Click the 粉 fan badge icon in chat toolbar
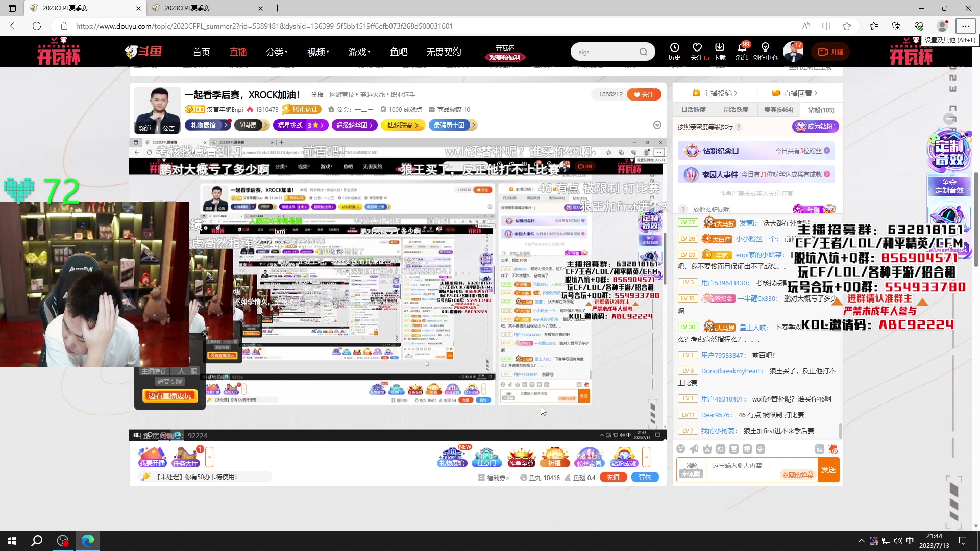Screen dimensions: 980x551 (x=720, y=448)
